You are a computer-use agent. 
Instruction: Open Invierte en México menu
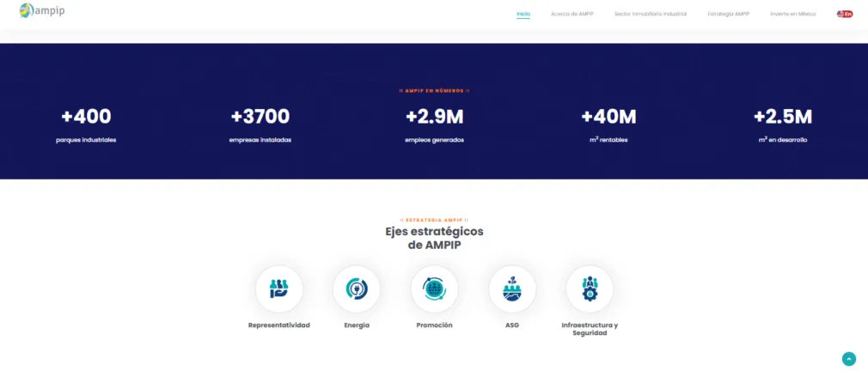coord(792,14)
